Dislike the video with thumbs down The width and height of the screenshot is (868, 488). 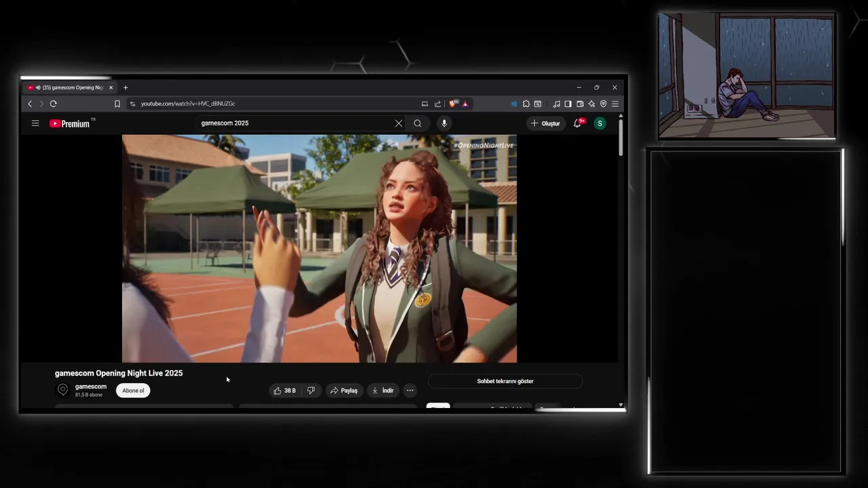click(x=311, y=390)
